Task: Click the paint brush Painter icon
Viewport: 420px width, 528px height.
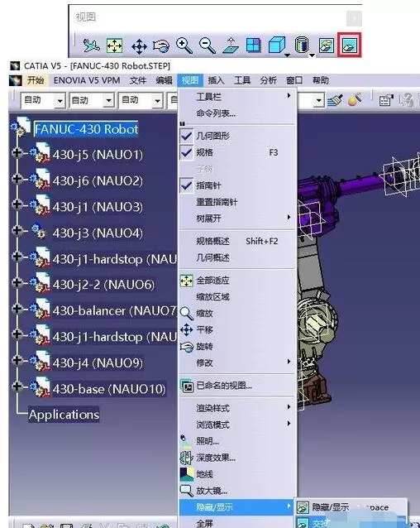Action: (335, 99)
